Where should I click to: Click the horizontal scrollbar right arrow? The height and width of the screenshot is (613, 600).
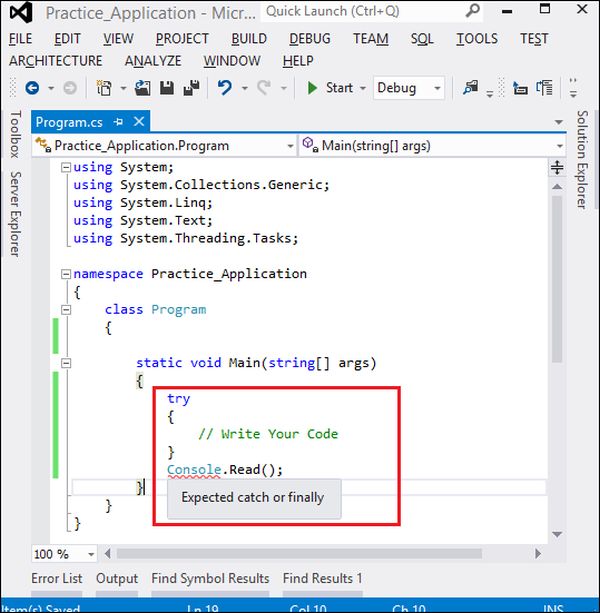(538, 554)
